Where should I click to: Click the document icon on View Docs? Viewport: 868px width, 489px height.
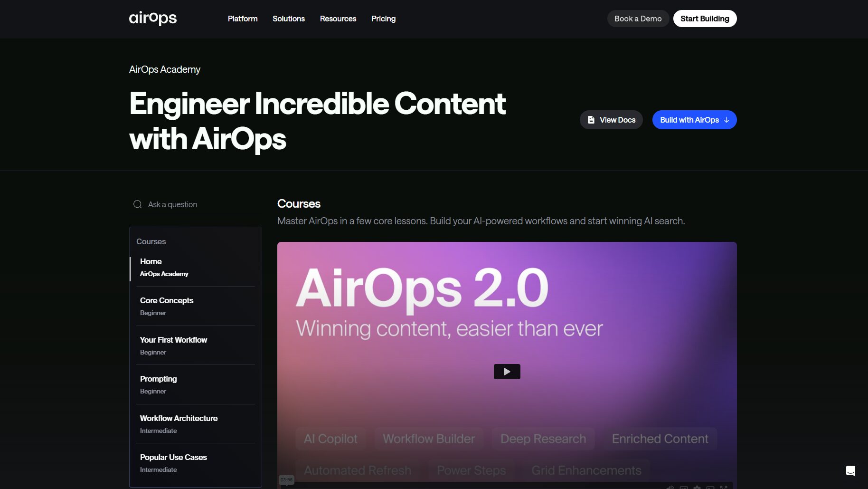pyautogui.click(x=591, y=120)
